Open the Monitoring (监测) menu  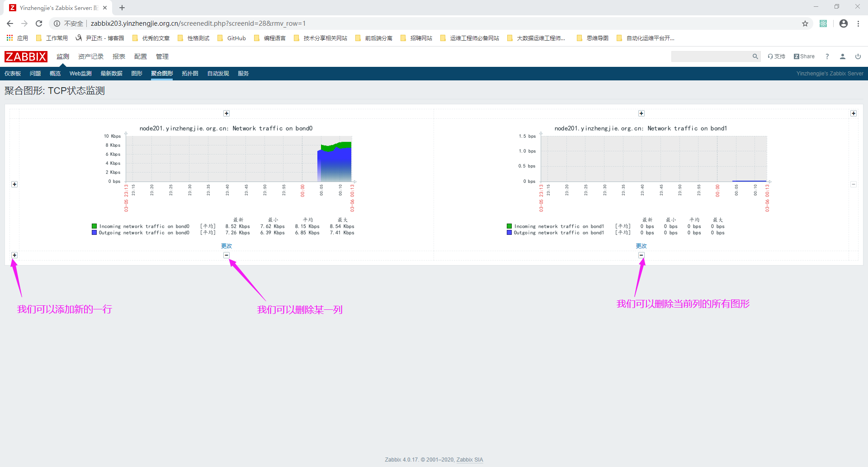63,56
